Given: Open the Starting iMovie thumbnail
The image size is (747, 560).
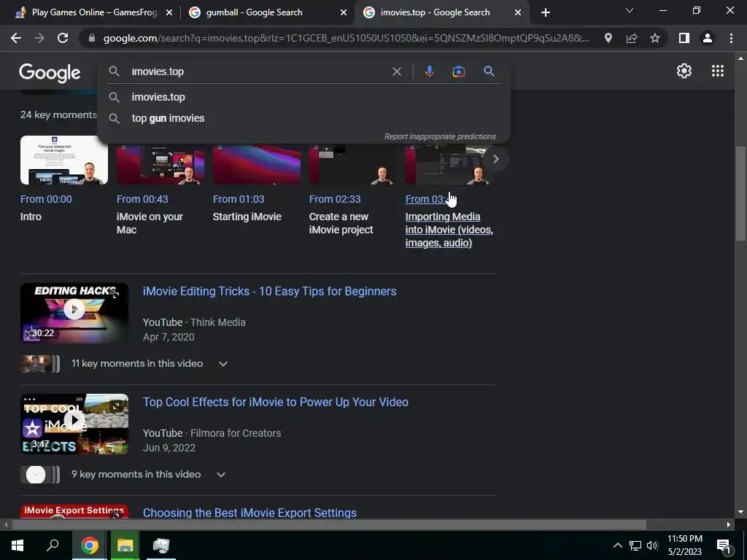Looking at the screenshot, I should [257, 164].
